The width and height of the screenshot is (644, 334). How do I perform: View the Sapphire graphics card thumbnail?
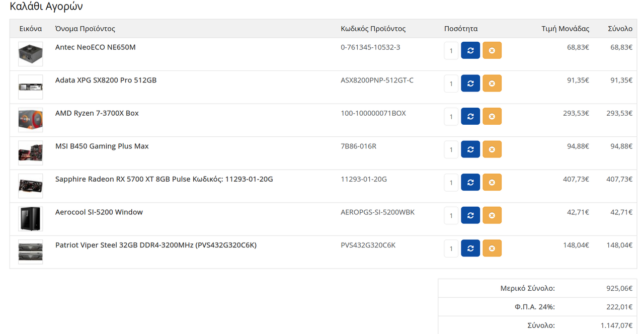click(x=30, y=186)
